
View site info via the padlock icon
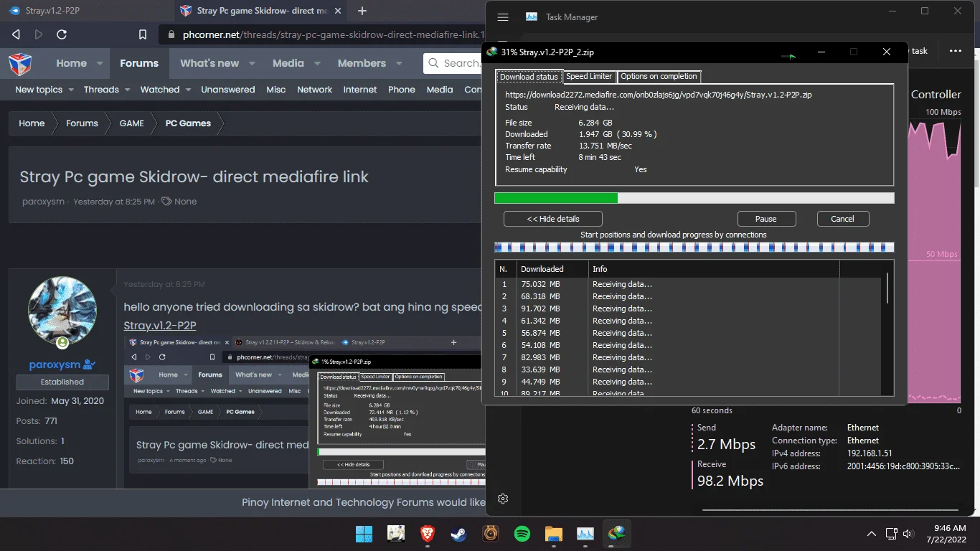point(171,34)
